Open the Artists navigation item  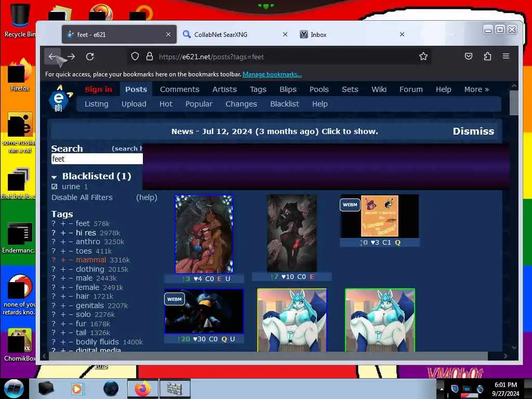(x=224, y=89)
